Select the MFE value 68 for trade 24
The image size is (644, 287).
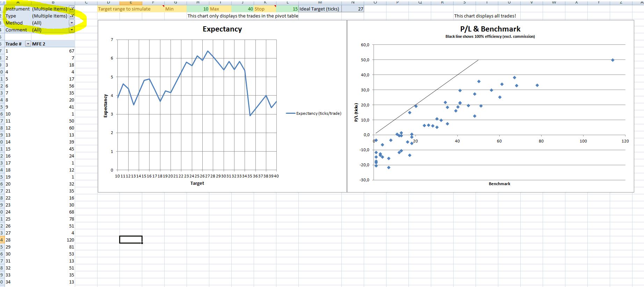click(x=53, y=212)
